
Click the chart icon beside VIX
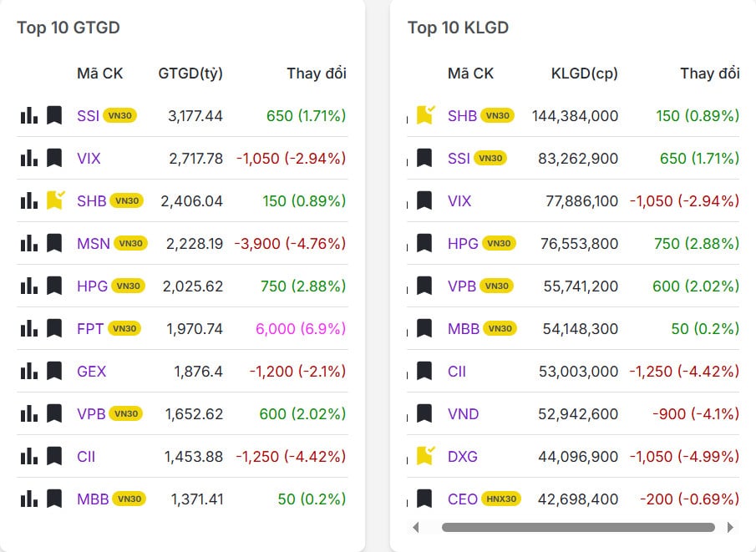(29, 158)
